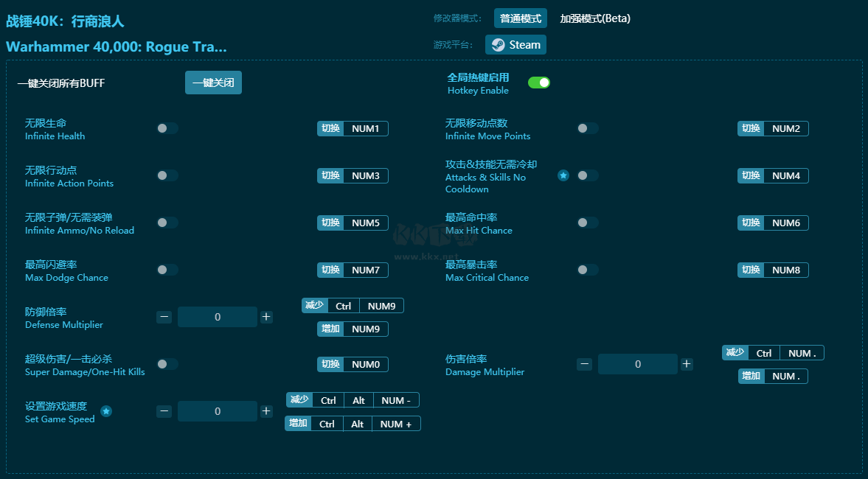868x479 pixels.
Task: Click NUM9 in Defense Multiplier increase hotkey
Action: click(x=365, y=329)
